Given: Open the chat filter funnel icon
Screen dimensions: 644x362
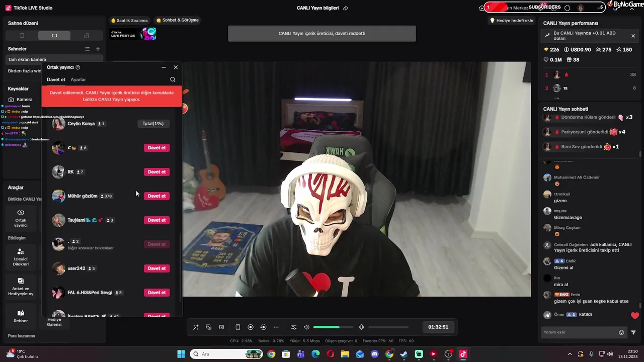Looking at the screenshot, I should (633, 332).
